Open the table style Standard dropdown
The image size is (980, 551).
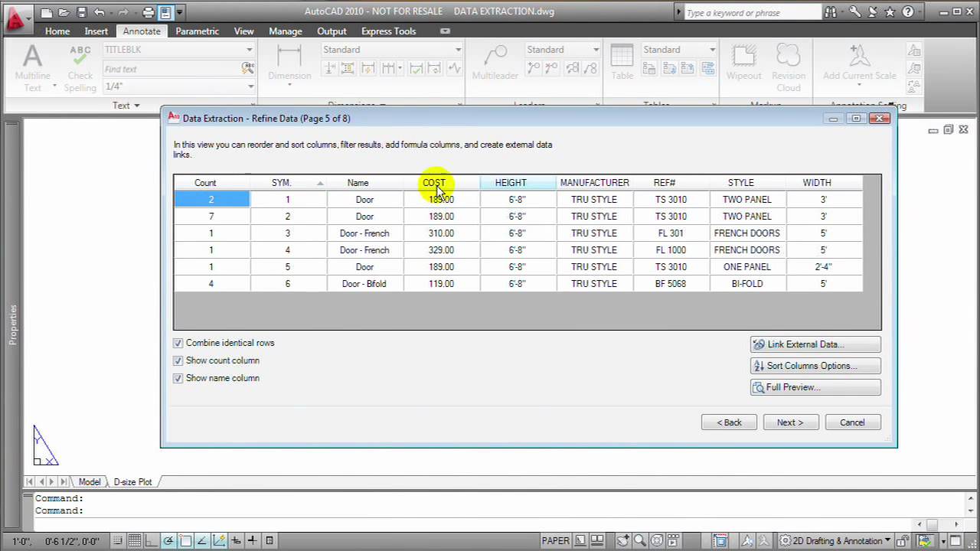pos(712,50)
